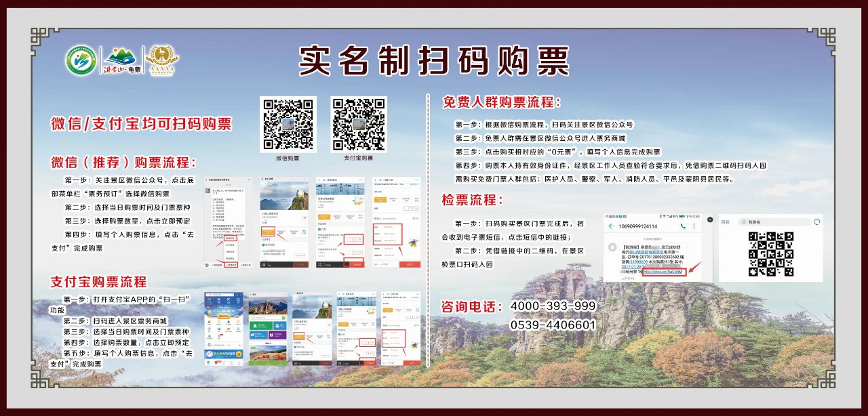The height and width of the screenshot is (416, 868).
Task: Select WeChat step 第二步：选择当日购票时间及门票票种
Action: coord(127,207)
